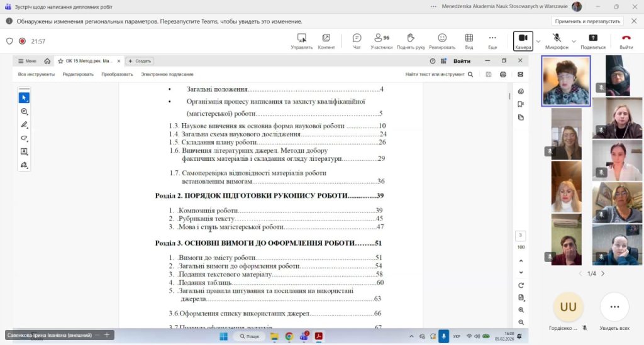644x345 pixels.
Task: Select the add text box tool
Action: click(x=24, y=151)
